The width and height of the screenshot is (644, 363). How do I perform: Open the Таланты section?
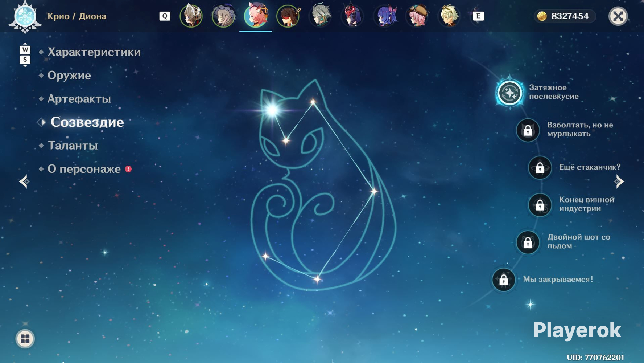pos(73,146)
